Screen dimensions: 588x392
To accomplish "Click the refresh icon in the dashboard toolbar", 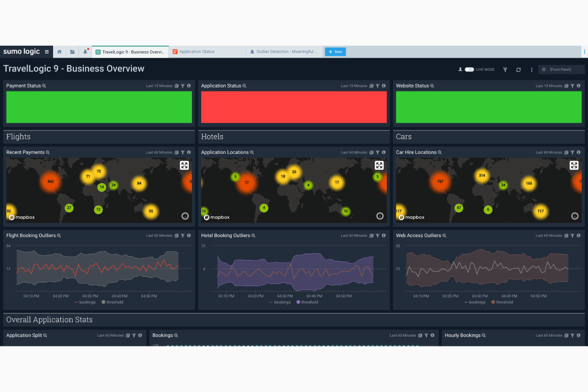I will (x=518, y=70).
